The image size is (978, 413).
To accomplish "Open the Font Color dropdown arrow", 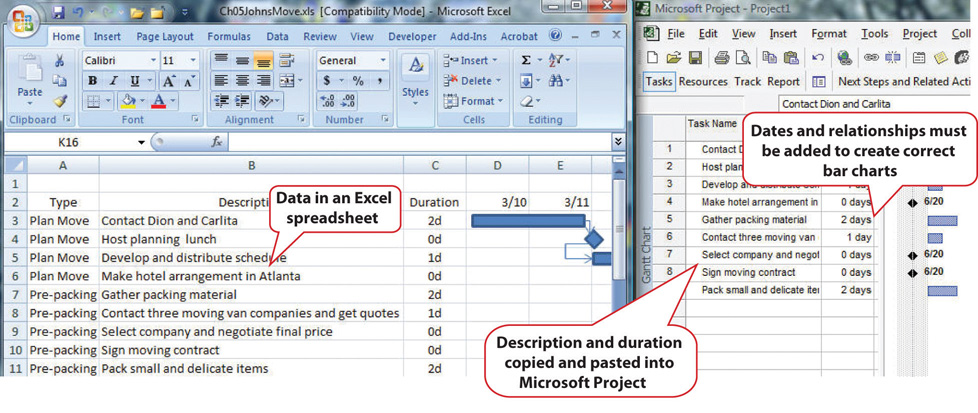I will pos(172,100).
